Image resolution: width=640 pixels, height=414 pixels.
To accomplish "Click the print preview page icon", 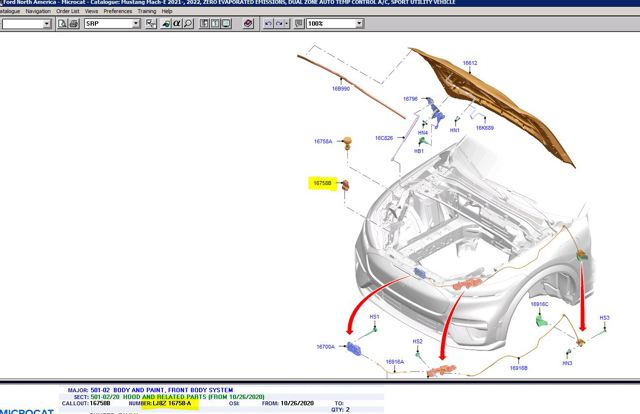I will coord(62,24).
